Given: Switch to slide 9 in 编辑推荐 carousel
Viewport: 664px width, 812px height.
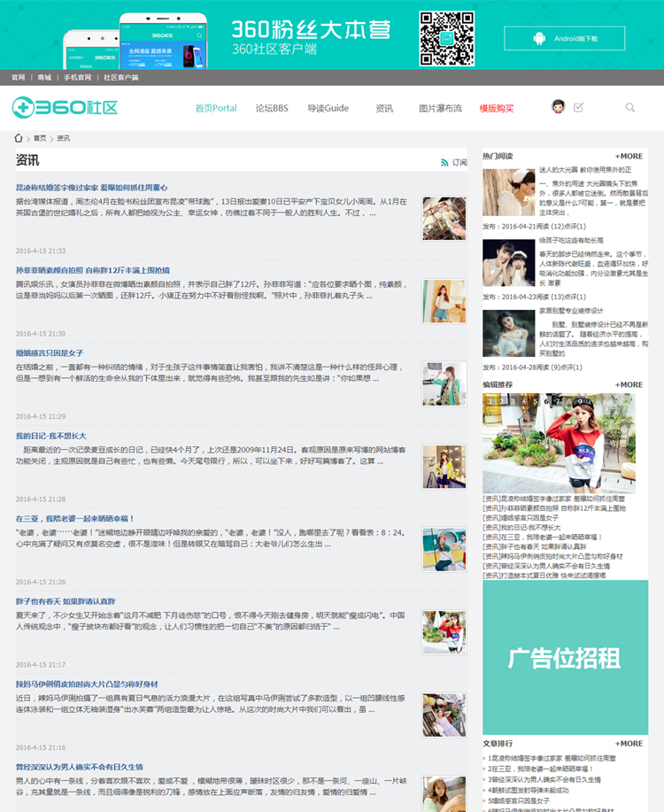Looking at the screenshot, I should point(580,401).
